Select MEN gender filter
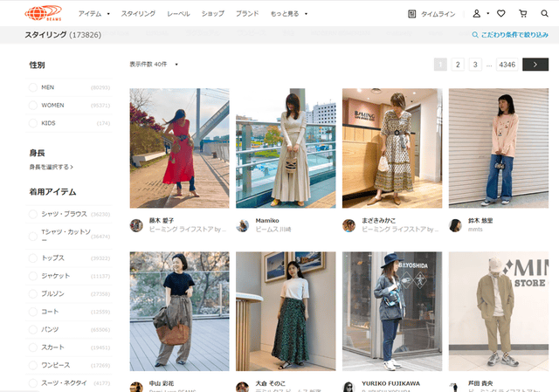Screen dimensions: 559x392 coord(33,87)
